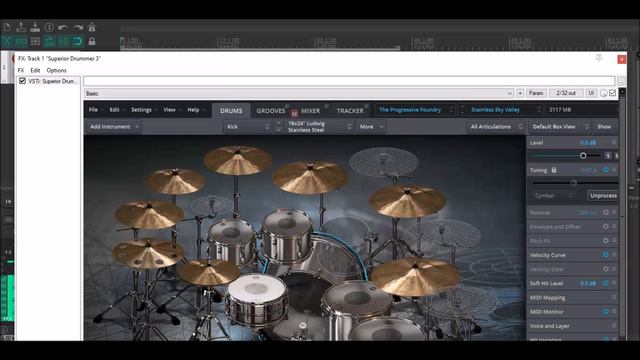
Task: Switch to the TRACKER tab
Action: [x=350, y=111]
